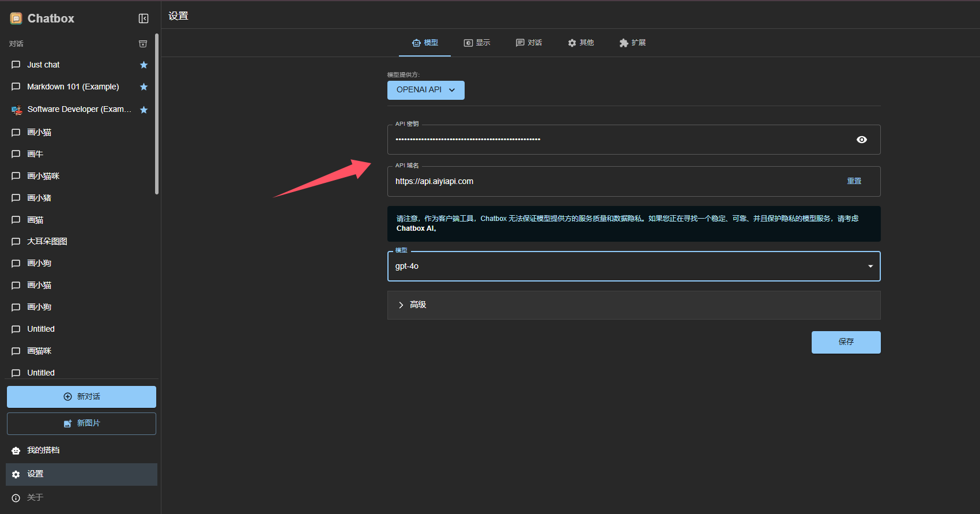Switch to the 显示 tab
Viewport: 980px width, 514px height.
coord(477,43)
